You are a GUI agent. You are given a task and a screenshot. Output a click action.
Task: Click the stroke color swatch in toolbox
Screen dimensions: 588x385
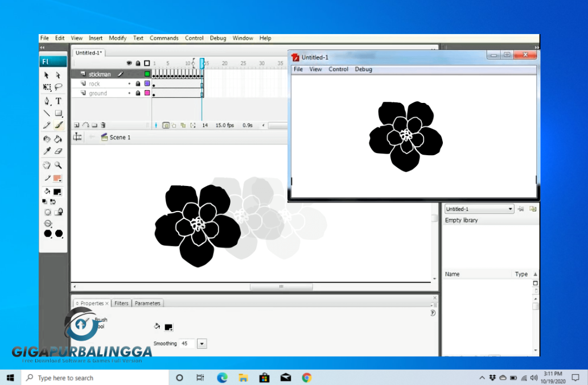pyautogui.click(x=57, y=179)
